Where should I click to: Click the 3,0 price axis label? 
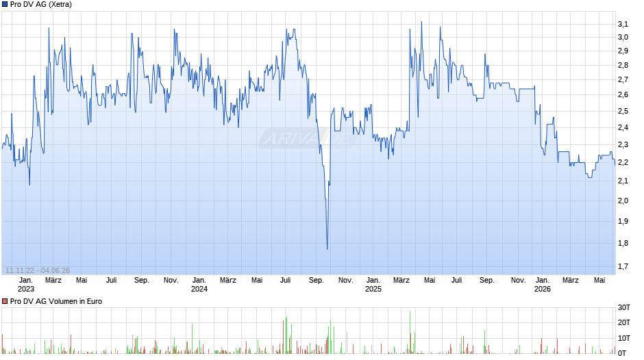tap(623, 38)
